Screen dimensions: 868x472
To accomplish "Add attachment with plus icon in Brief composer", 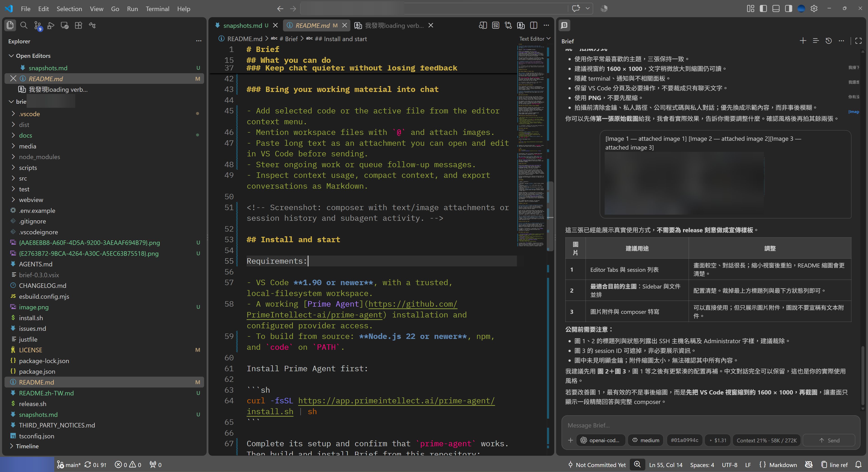I will point(570,440).
